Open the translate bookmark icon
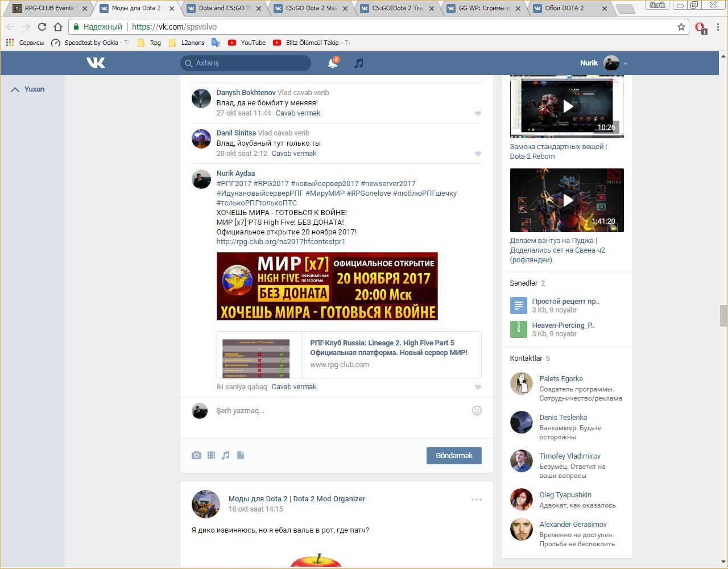Screen dimensions: 728x569 point(216,43)
